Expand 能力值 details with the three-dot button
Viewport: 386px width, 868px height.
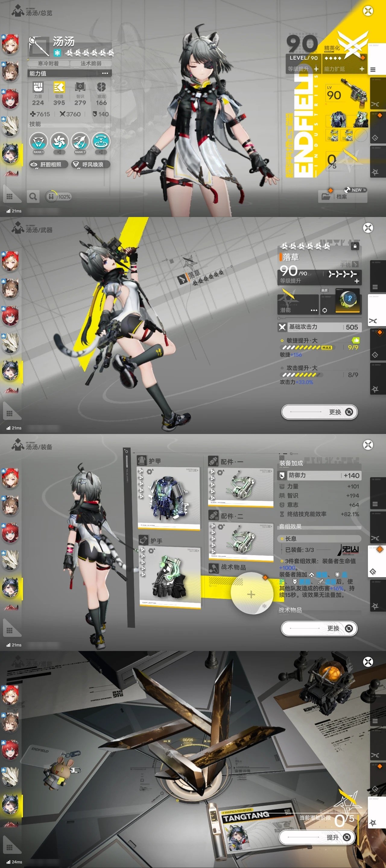(105, 73)
